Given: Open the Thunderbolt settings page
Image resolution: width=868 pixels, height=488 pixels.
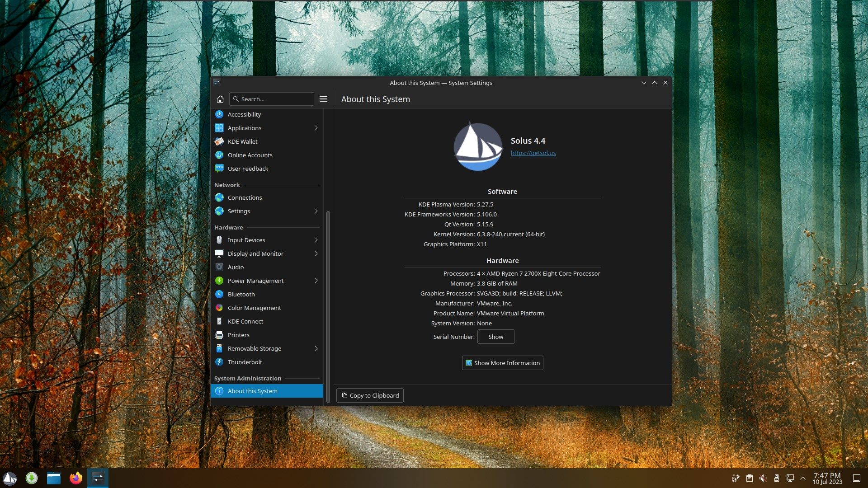Looking at the screenshot, I should [245, 362].
